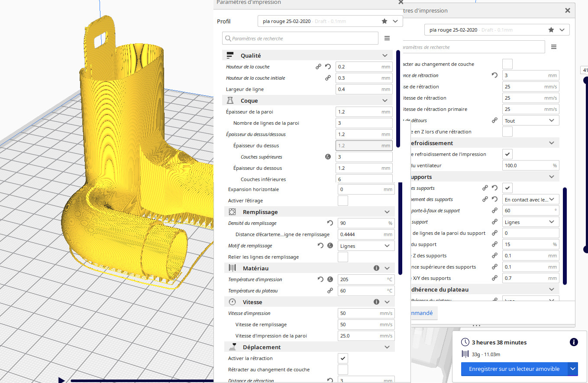Screen dimensions: 588x383
Task: Reset Hauteur de la couche value
Action: coord(328,67)
